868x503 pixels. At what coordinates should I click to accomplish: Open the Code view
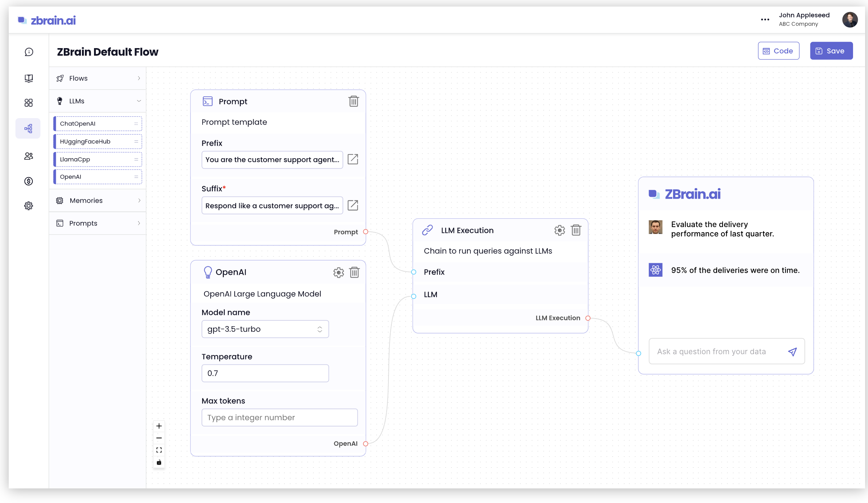pyautogui.click(x=778, y=51)
